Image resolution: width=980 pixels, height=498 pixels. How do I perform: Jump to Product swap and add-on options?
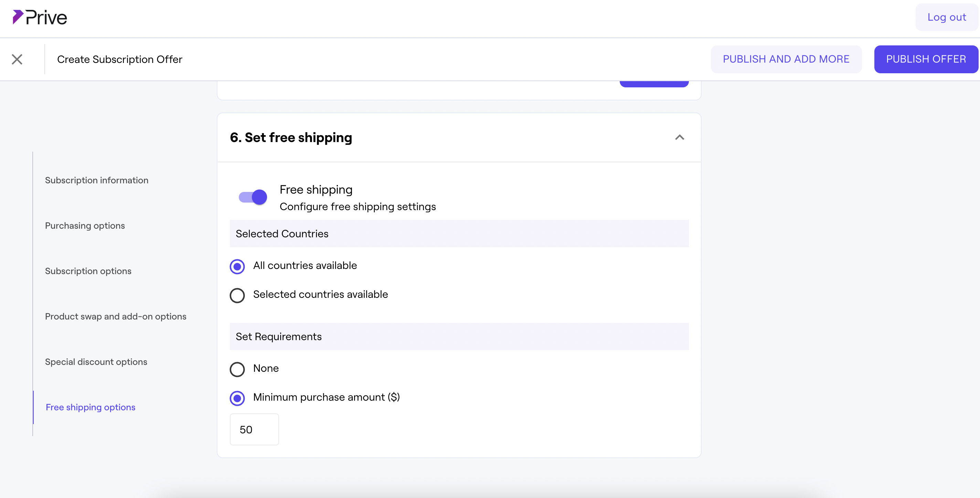[x=116, y=317]
